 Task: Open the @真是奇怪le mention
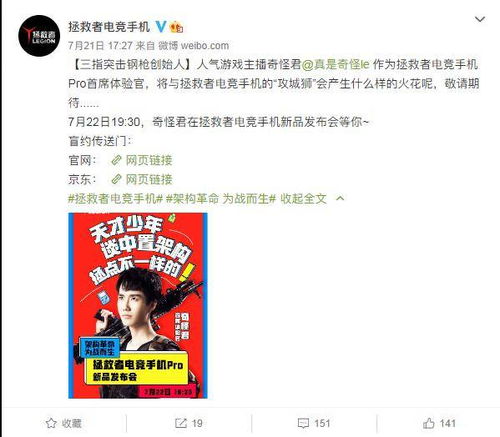(335, 64)
